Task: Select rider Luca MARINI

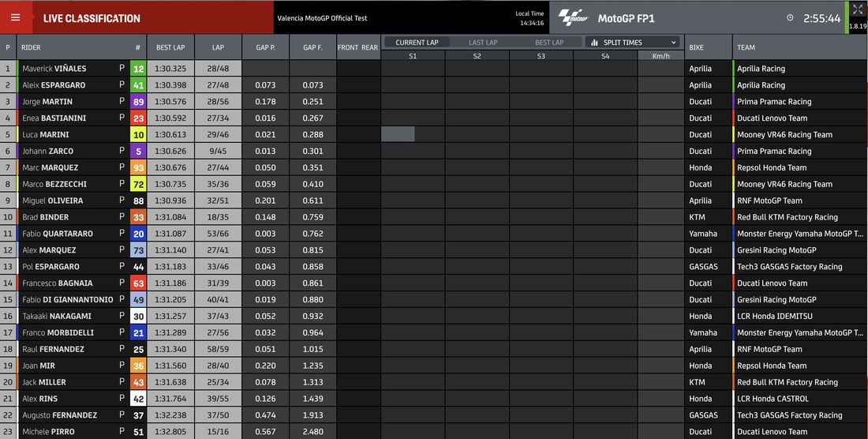Action: point(46,134)
